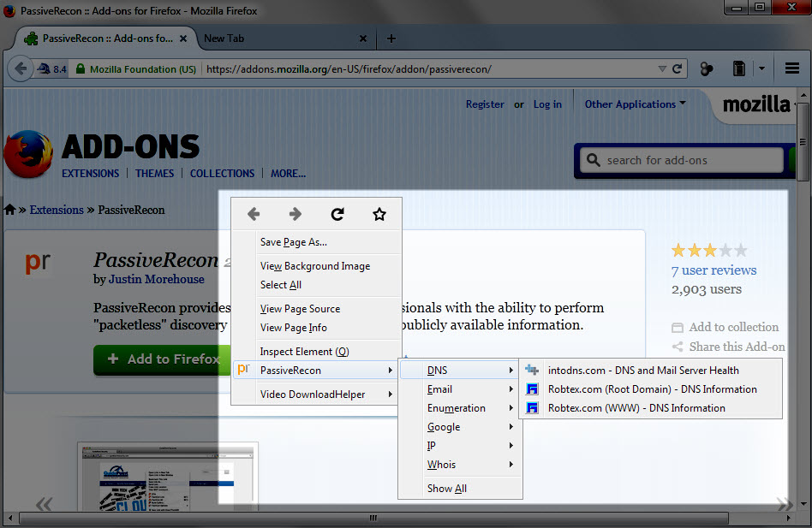Click the context menu Back arrow

pyautogui.click(x=254, y=214)
